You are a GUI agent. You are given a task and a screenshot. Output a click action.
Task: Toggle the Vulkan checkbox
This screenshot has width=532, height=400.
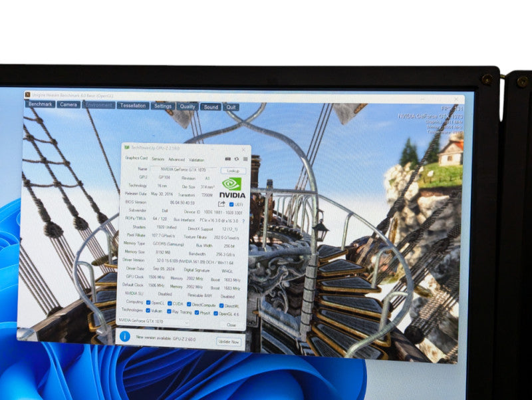click(x=148, y=310)
